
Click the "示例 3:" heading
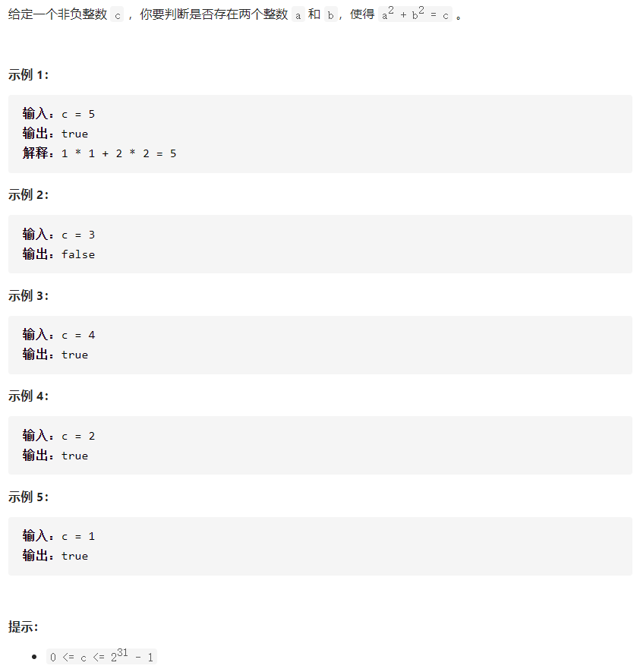[29, 295]
